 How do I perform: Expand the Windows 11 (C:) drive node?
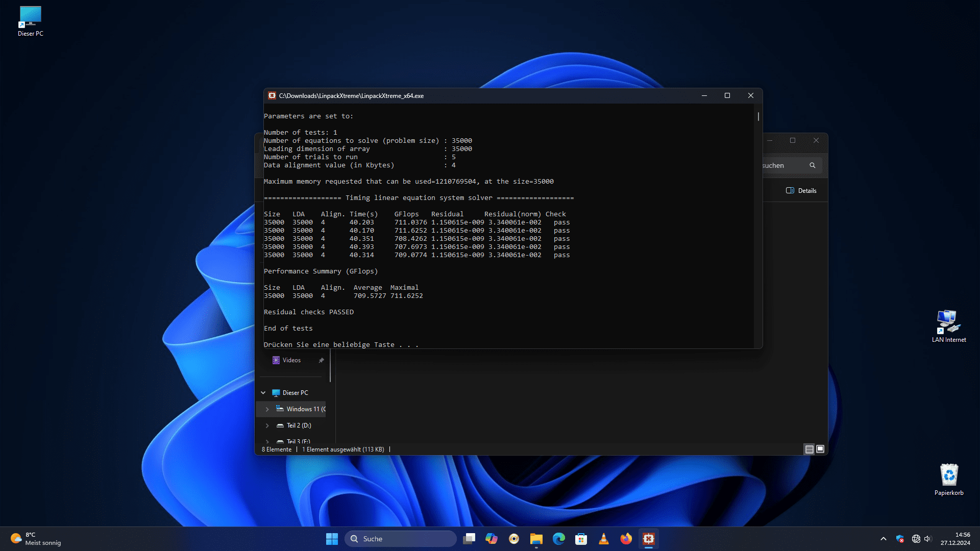click(x=267, y=409)
